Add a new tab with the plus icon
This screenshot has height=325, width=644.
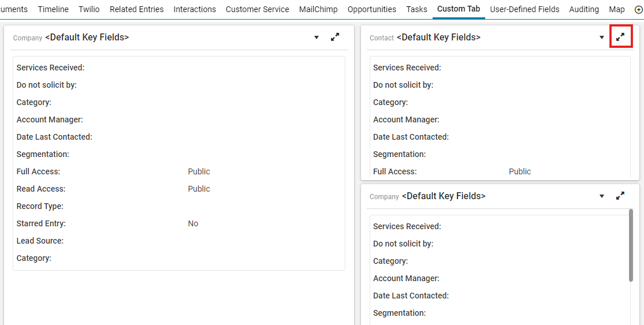click(x=639, y=9)
